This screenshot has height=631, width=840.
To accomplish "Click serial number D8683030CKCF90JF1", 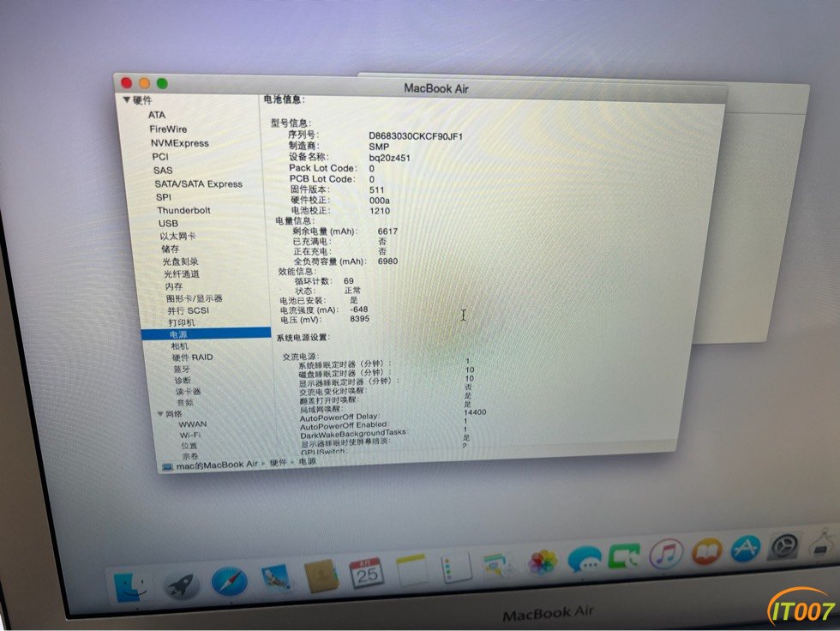I will point(416,136).
